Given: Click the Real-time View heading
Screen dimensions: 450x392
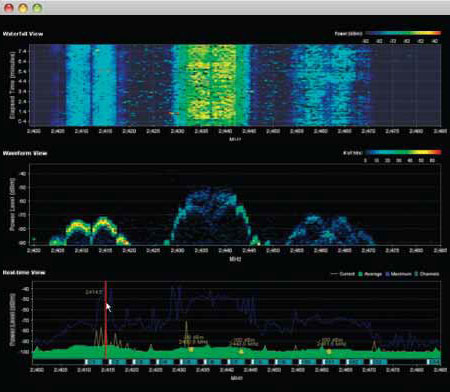Looking at the screenshot, I should click(24, 273).
